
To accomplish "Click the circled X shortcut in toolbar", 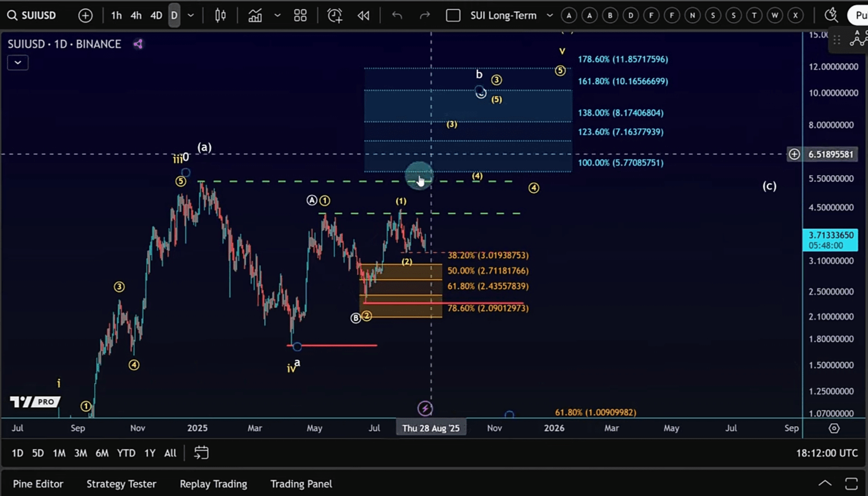I will pos(795,16).
